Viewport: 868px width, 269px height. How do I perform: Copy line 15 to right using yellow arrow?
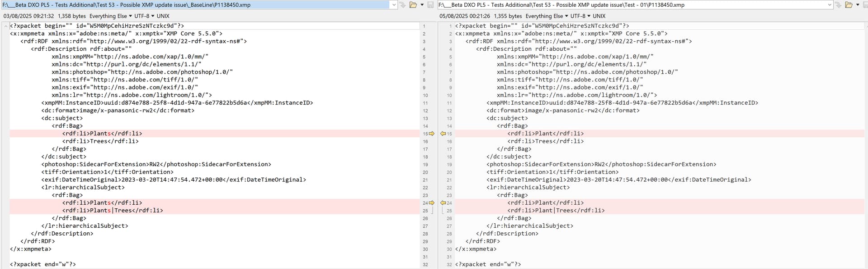pyautogui.click(x=432, y=134)
